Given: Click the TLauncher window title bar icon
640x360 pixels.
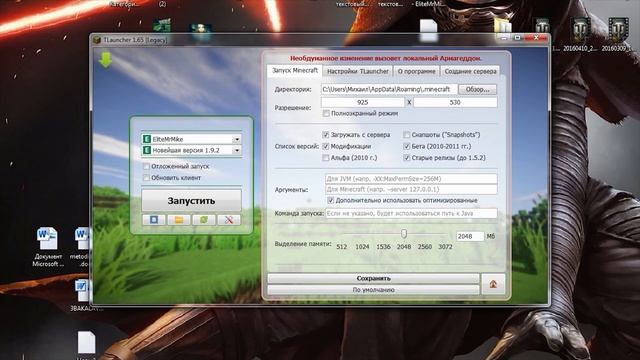Looking at the screenshot, I should [x=97, y=40].
